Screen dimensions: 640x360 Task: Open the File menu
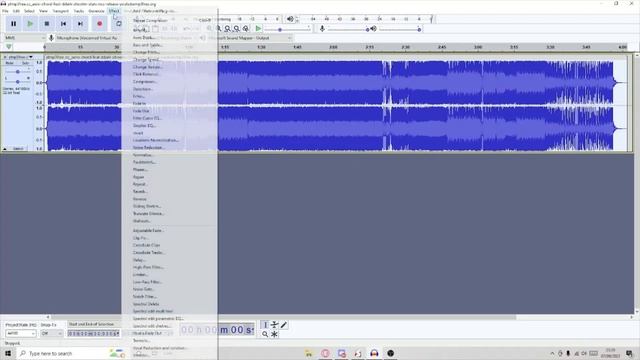5,11
